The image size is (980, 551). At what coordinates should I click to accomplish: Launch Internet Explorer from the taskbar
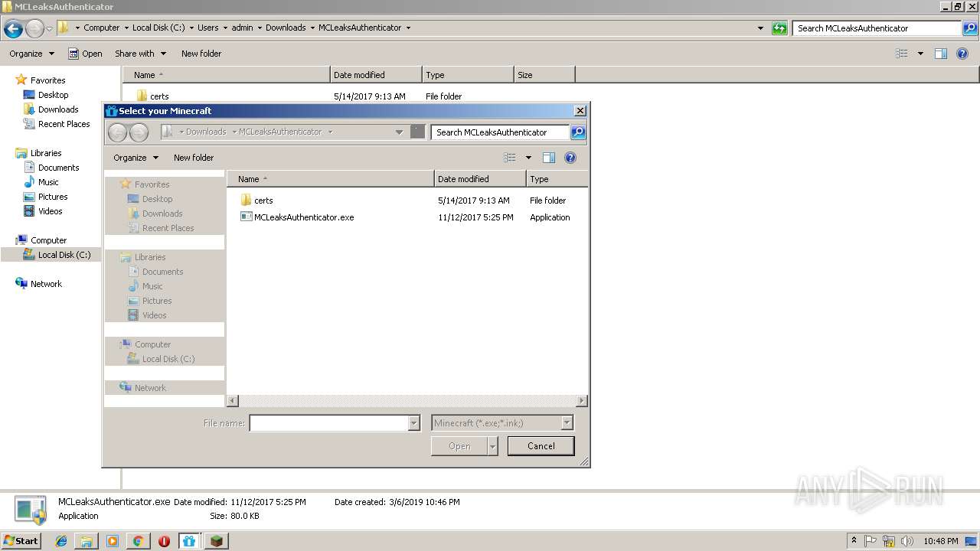point(61,541)
